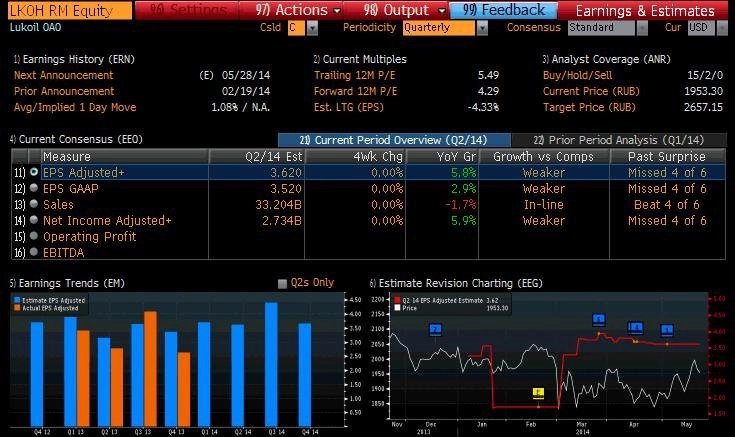Click the Est. LTG (EPS) value -4.33%
735x437 pixels.
tap(483, 107)
